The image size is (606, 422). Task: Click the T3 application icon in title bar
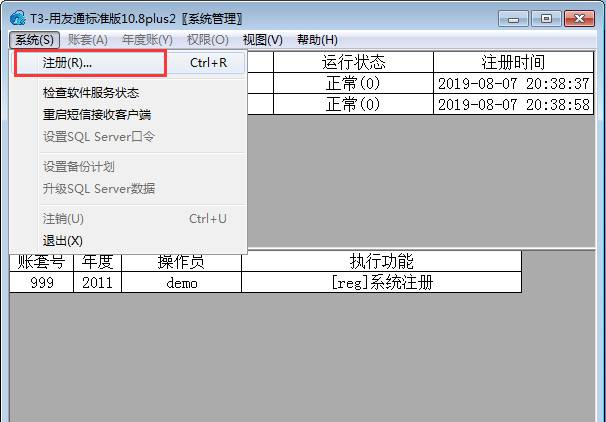pos(18,18)
